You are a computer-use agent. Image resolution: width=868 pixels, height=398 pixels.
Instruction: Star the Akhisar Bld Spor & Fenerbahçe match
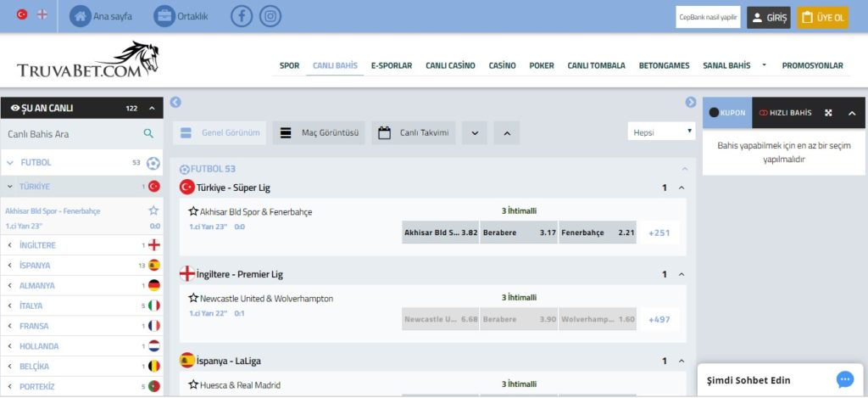pos(193,211)
